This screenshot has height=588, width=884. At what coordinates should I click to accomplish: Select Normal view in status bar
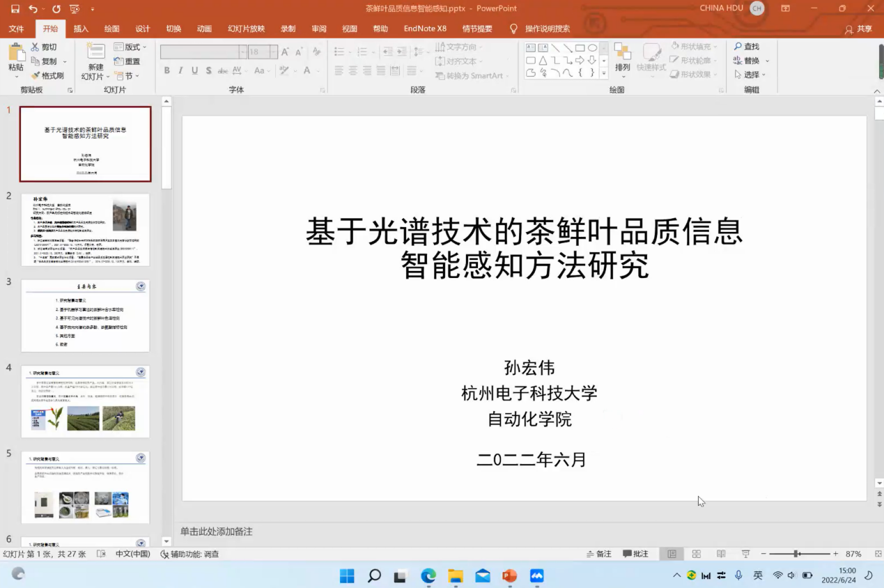click(672, 554)
